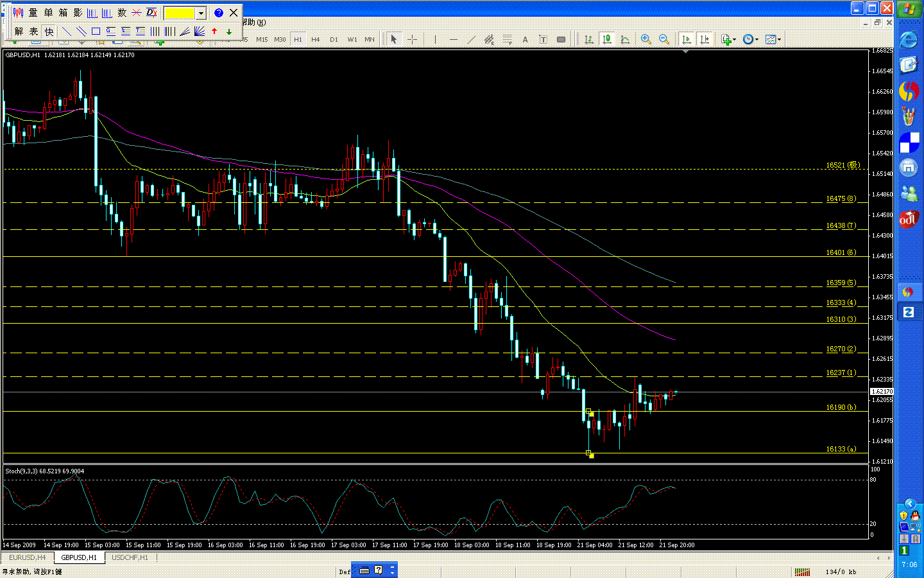Click the 量 button in floating toolbar
This screenshot has width=924, height=578.
tap(33, 13)
